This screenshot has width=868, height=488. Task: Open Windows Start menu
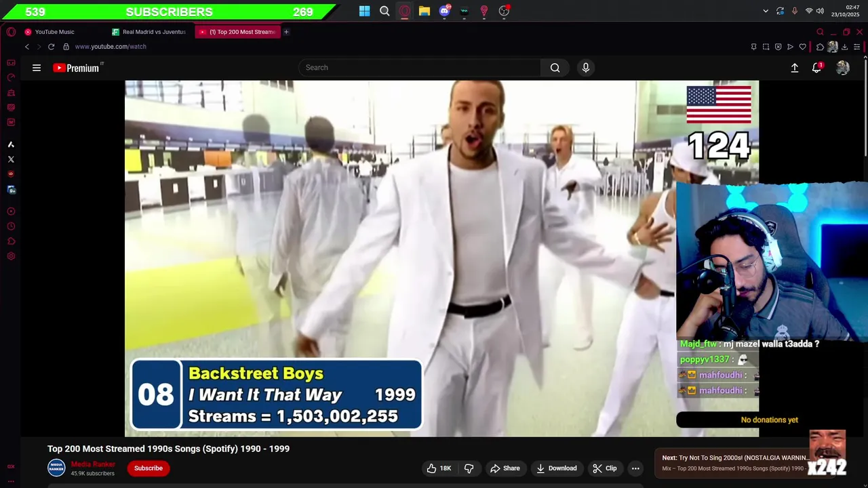365,11
